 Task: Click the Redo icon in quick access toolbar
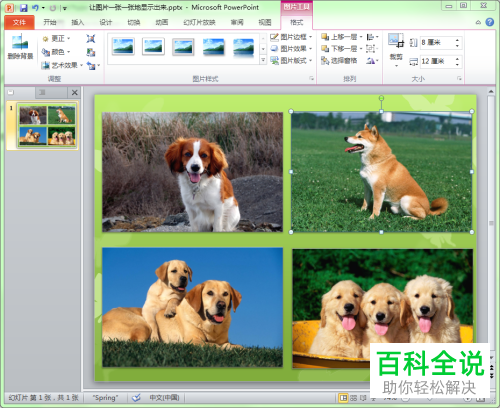(x=53, y=7)
